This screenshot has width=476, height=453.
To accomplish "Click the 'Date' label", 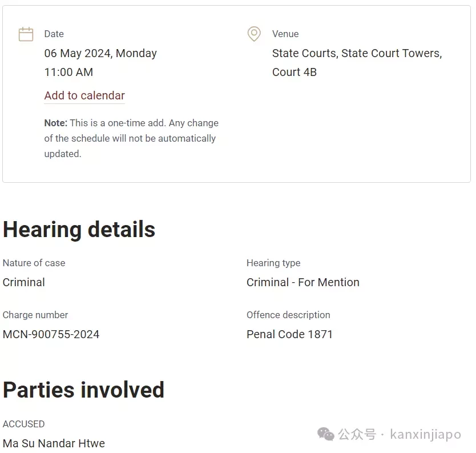I will click(54, 34).
